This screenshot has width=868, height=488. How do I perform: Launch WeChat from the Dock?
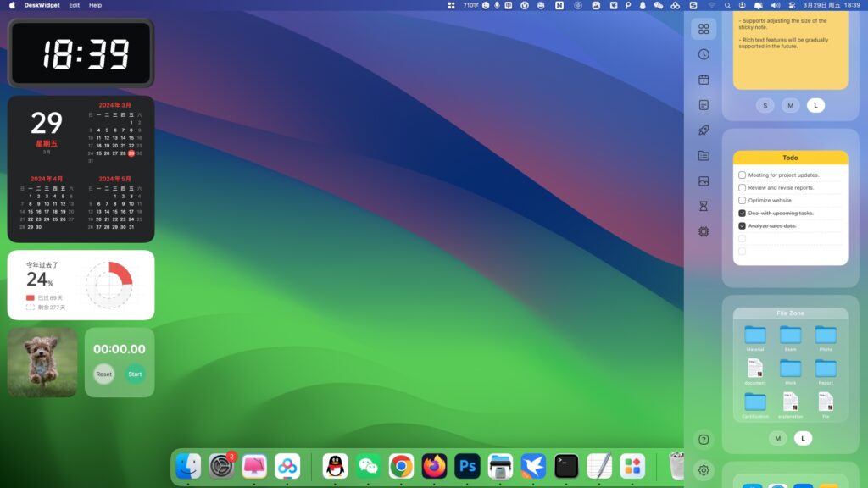point(368,466)
